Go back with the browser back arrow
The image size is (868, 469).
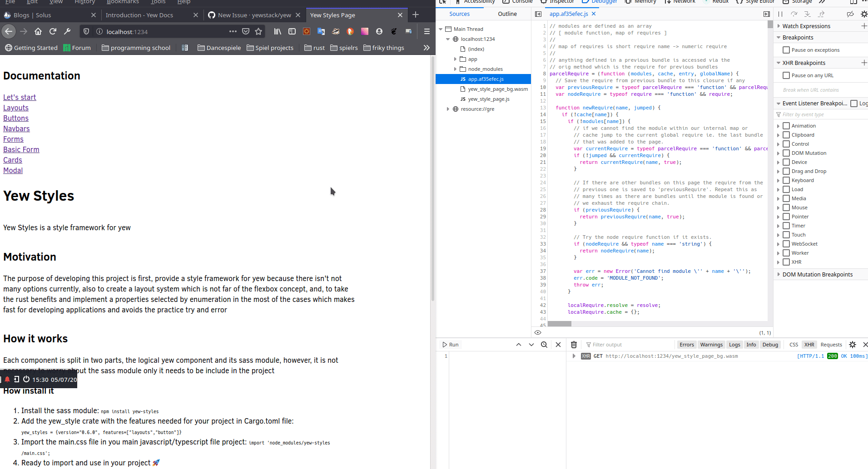[9, 31]
